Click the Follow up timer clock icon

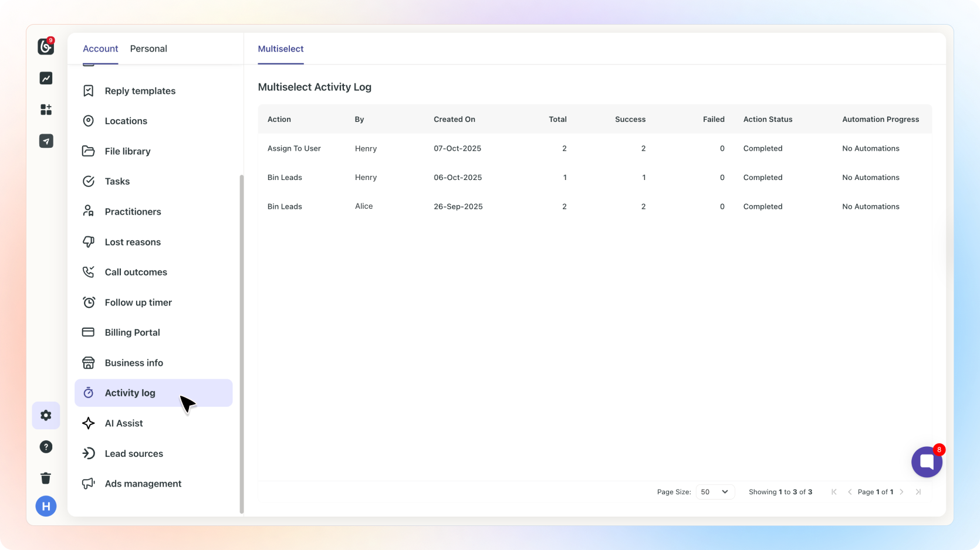[89, 303]
